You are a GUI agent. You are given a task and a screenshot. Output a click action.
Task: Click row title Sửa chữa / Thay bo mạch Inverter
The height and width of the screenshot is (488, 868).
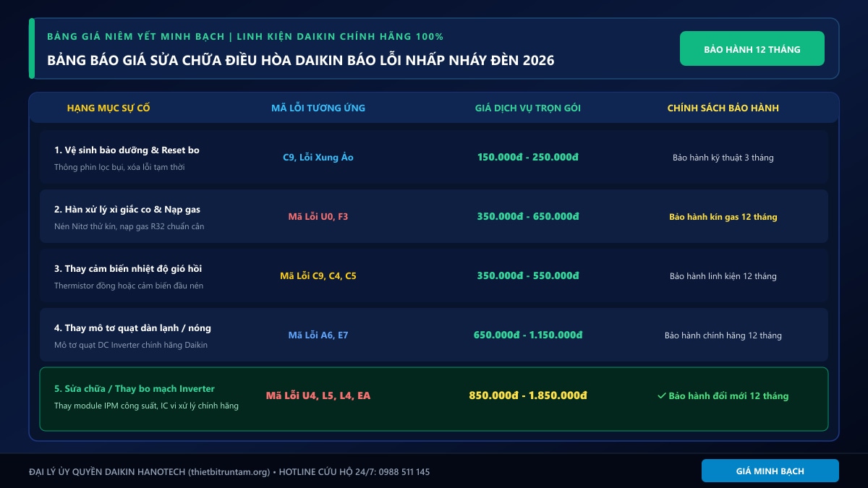135,388
